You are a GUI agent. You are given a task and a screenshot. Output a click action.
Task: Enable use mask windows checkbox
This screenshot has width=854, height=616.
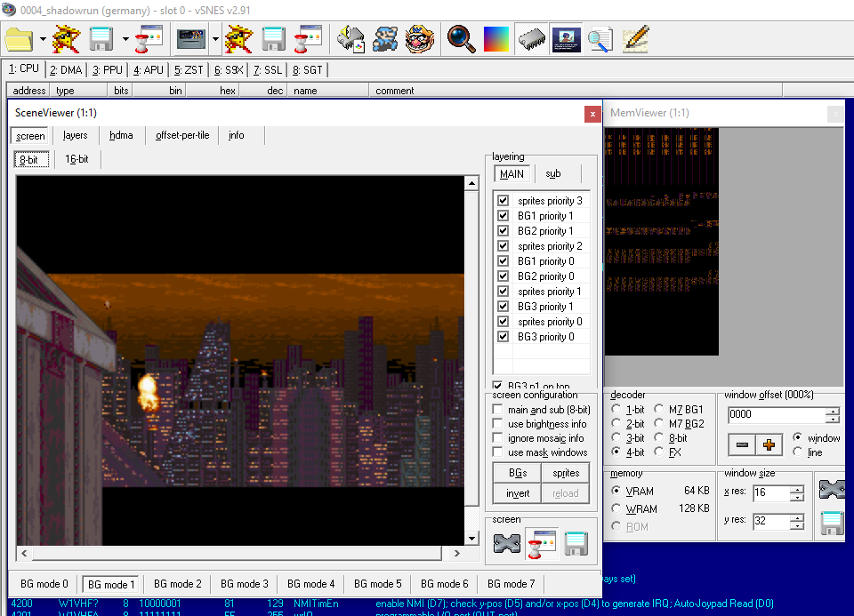(x=497, y=452)
